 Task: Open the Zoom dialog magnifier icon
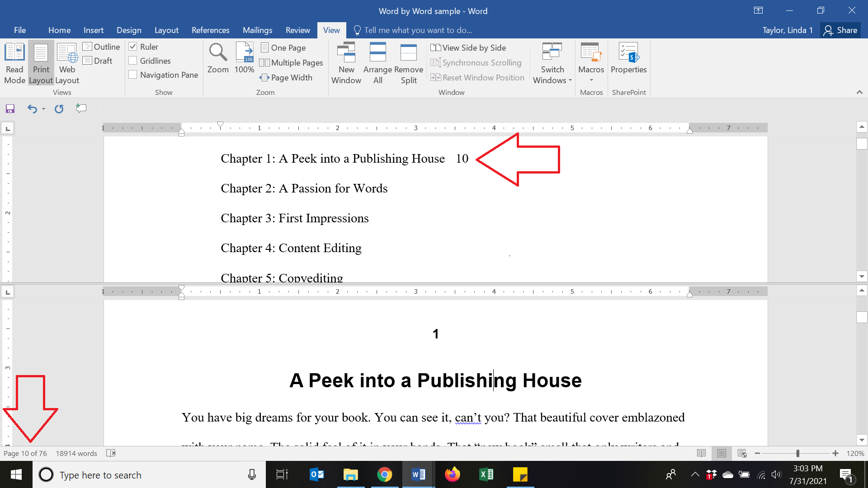[218, 53]
